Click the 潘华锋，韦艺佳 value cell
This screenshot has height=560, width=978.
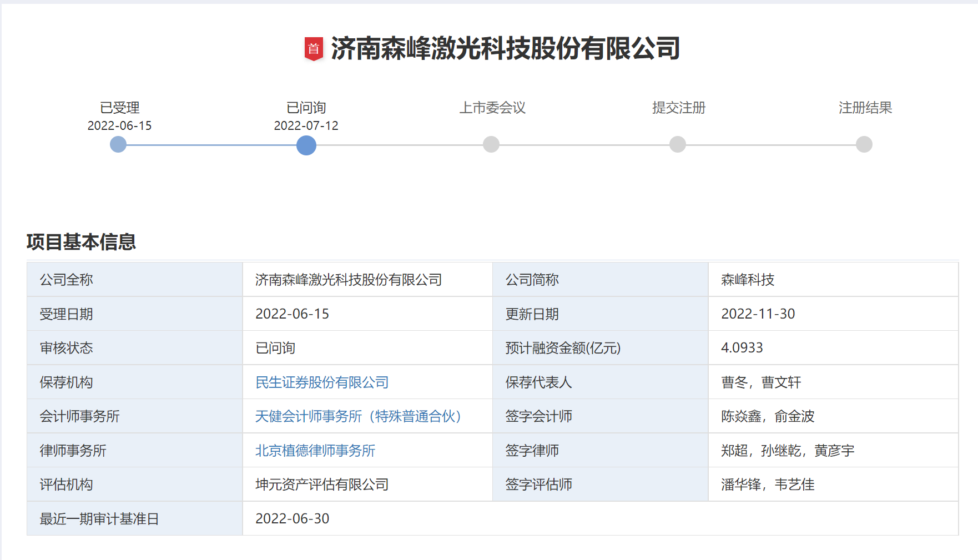(x=834, y=485)
